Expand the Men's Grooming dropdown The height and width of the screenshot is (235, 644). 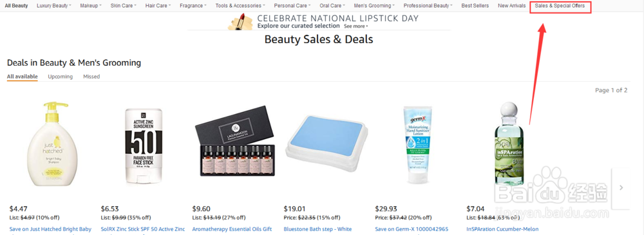click(374, 6)
